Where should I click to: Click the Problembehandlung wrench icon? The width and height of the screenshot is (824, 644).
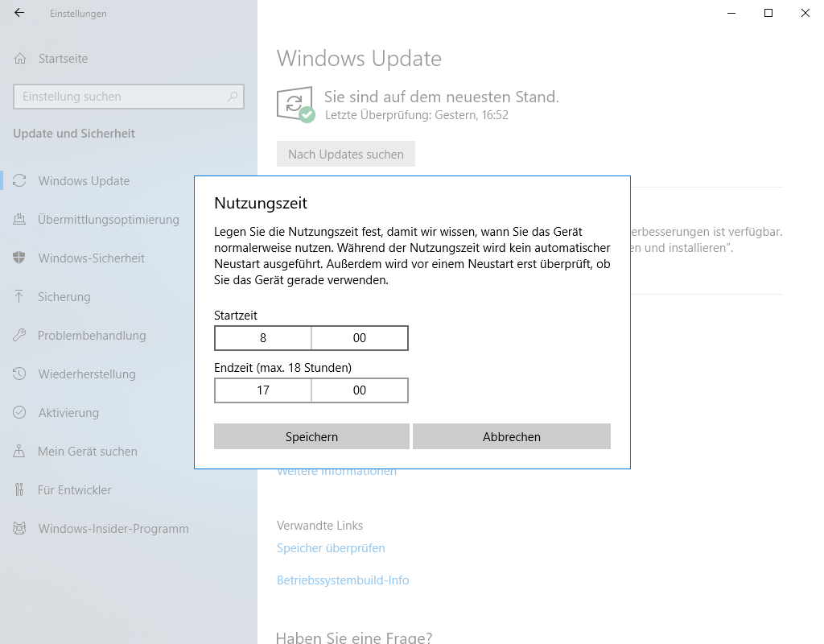(19, 335)
